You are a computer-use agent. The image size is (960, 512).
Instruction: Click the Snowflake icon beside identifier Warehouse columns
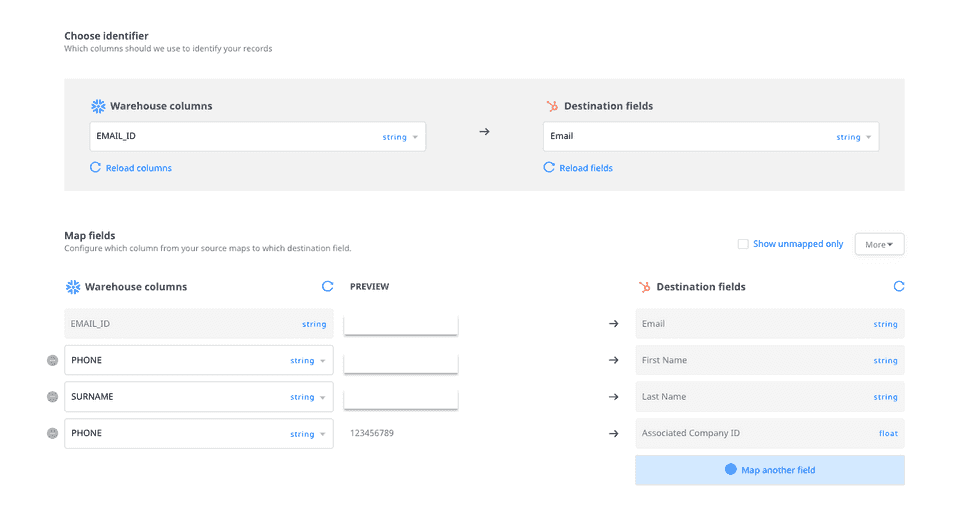point(98,106)
